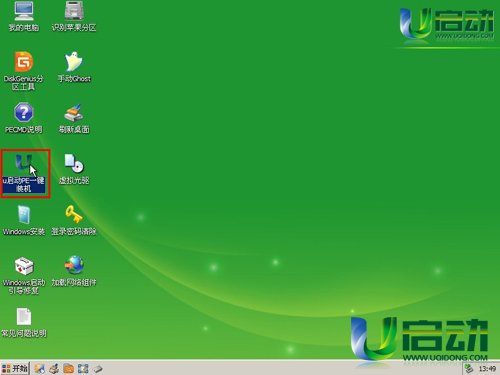Click the green system tray icon

(x=469, y=369)
